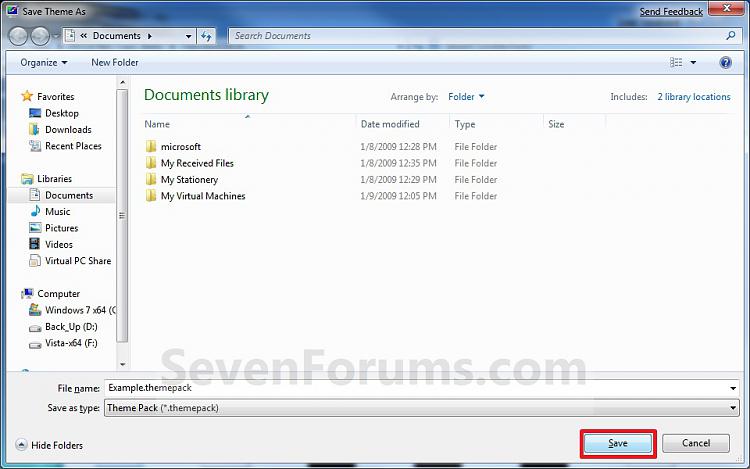Click the 1/8/2009 12:29 PM date cell

(398, 179)
